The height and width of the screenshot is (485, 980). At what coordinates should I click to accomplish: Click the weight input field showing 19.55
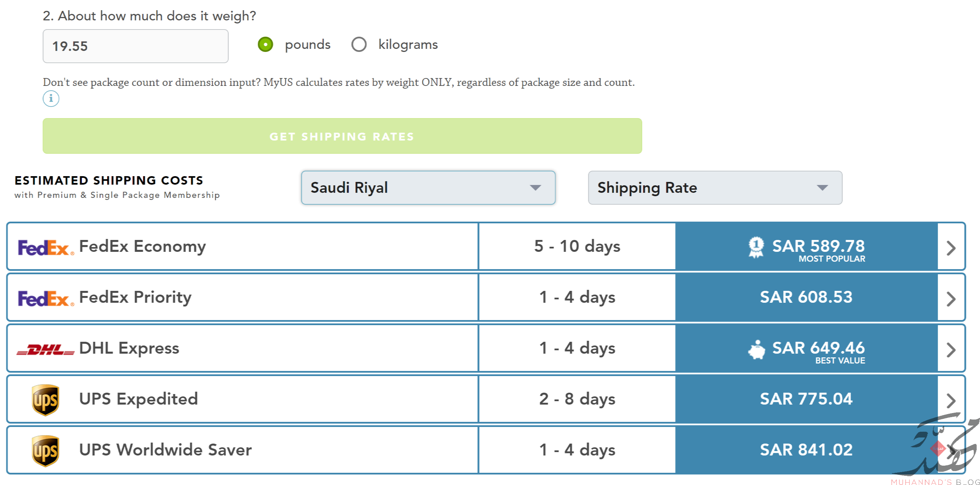(135, 46)
